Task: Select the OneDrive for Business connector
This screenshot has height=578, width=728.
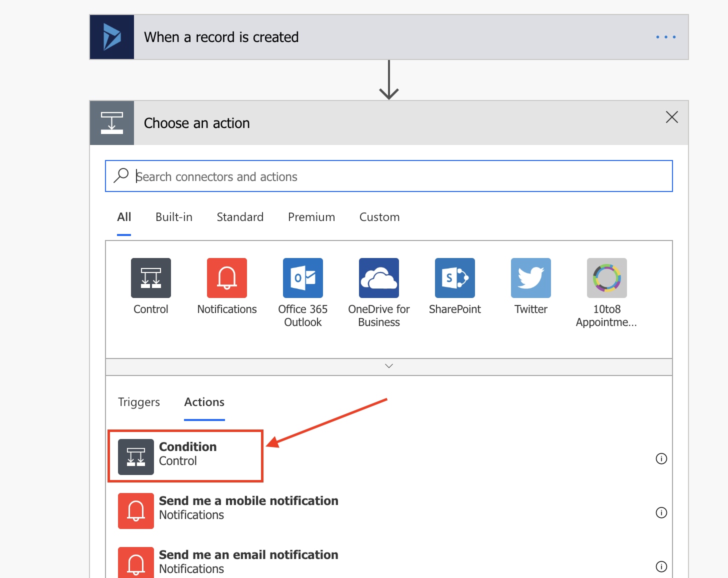Action: pyautogui.click(x=379, y=278)
